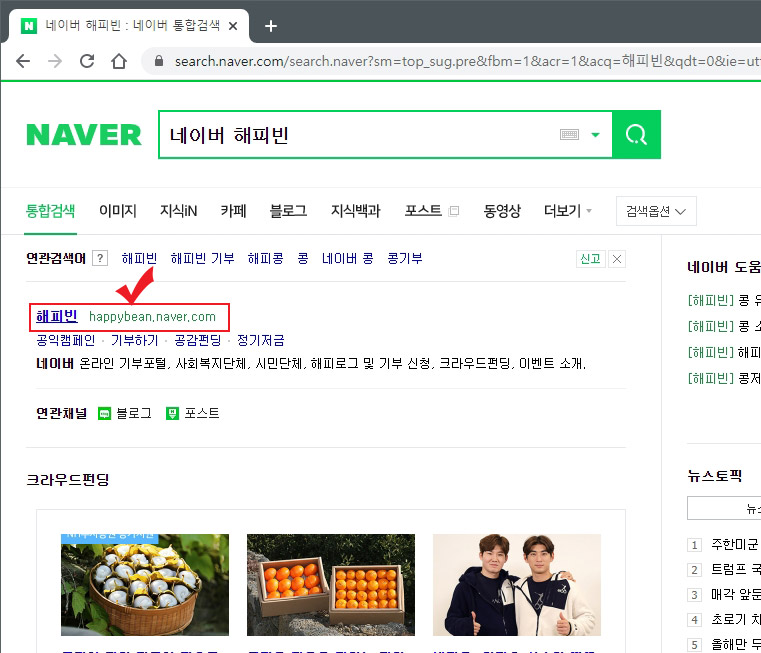Click the browser back arrow
Viewport: 761px width, 653px height.
coord(23,61)
